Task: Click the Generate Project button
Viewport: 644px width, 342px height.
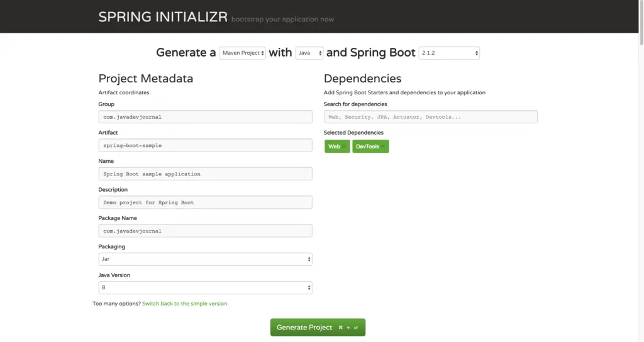Action: [318, 327]
